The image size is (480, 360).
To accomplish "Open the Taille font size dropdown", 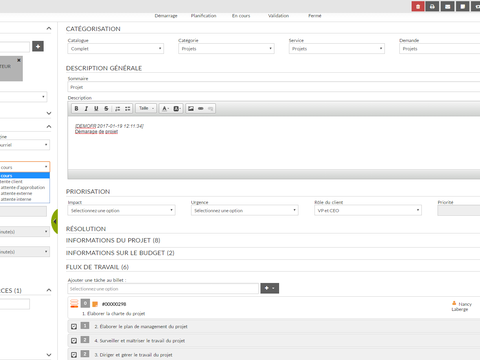I will [x=146, y=108].
